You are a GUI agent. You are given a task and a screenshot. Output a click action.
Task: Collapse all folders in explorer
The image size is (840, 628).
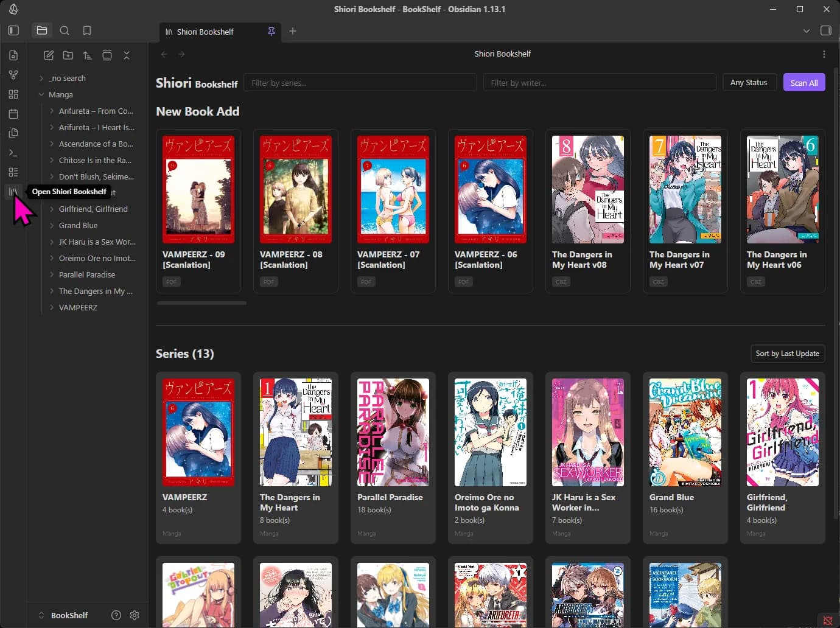(x=127, y=55)
